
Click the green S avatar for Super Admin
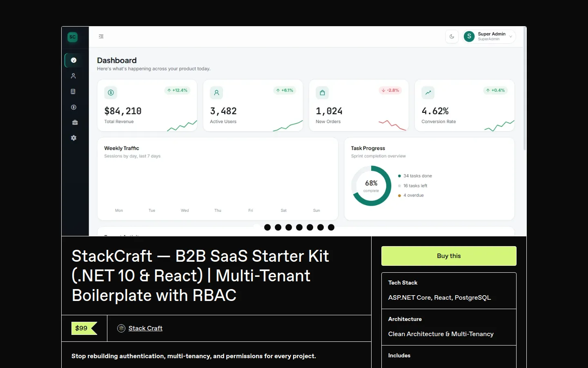tap(469, 36)
